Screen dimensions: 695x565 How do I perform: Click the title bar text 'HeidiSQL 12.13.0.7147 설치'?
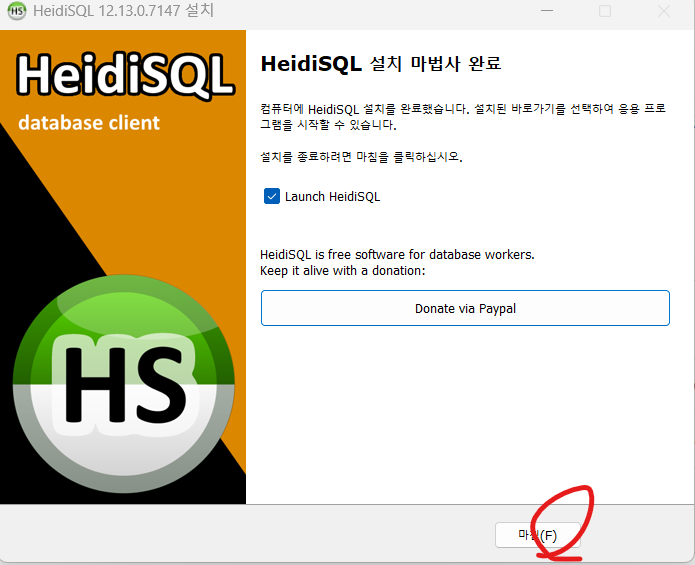point(124,11)
